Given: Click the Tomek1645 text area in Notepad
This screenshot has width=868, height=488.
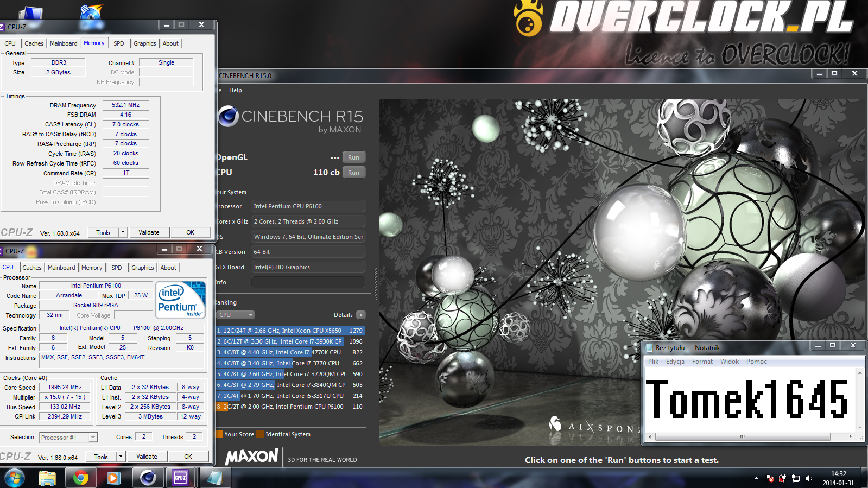Looking at the screenshot, I should click(750, 400).
